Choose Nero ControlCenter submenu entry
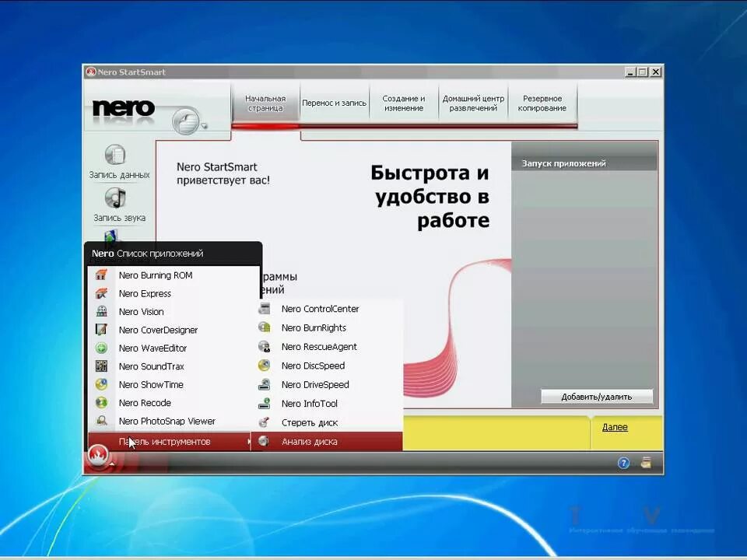The height and width of the screenshot is (560, 747). coord(327,309)
